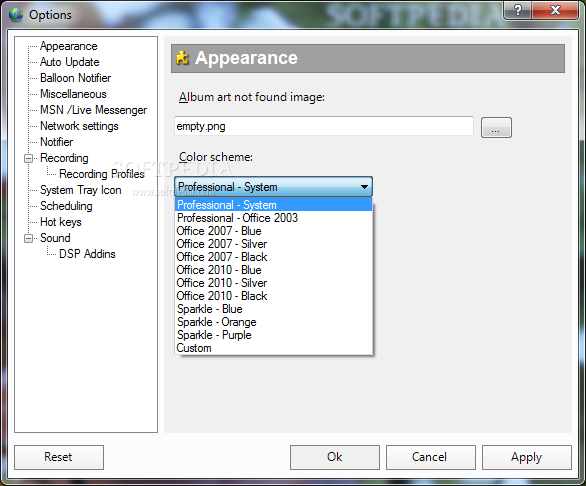Pick Office 2007 - Black scheme
Image resolution: width=586 pixels, height=486 pixels.
[274, 257]
